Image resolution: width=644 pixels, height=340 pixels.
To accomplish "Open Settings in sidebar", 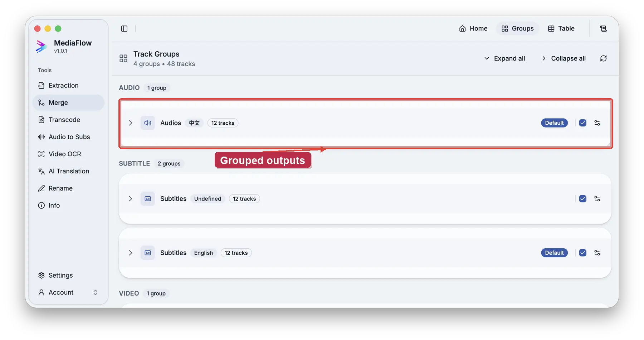I will coord(68,275).
